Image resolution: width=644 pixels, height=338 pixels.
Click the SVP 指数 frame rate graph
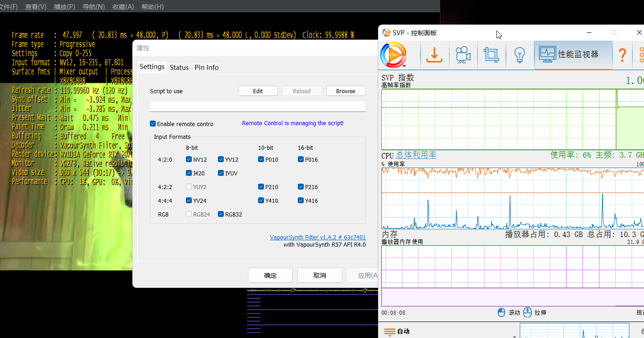coord(512,119)
